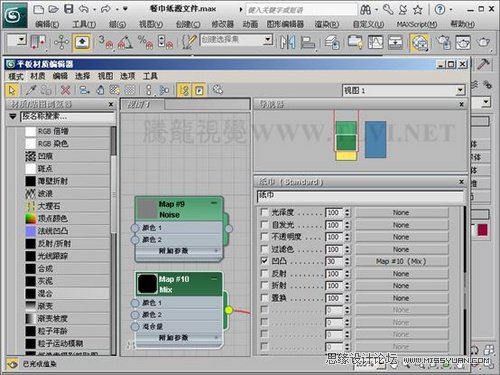
Task: Collapse the Map #10 Mix node
Action: pos(214,278)
